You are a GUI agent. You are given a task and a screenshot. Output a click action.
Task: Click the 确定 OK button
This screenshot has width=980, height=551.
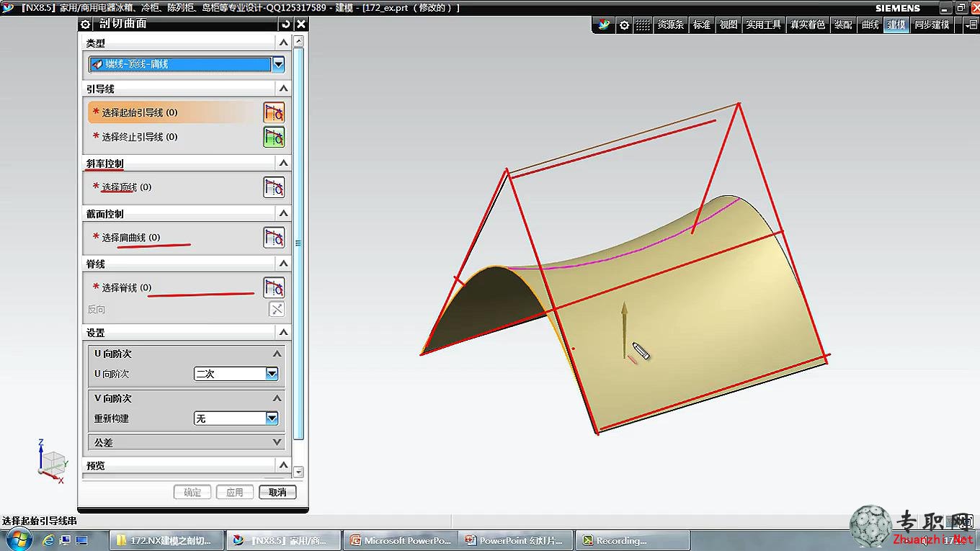(x=192, y=492)
